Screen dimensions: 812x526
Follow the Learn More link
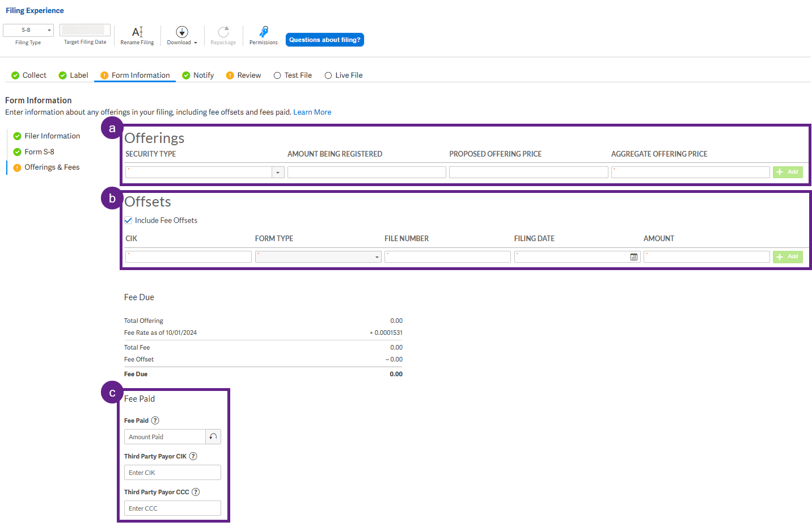[x=312, y=112]
